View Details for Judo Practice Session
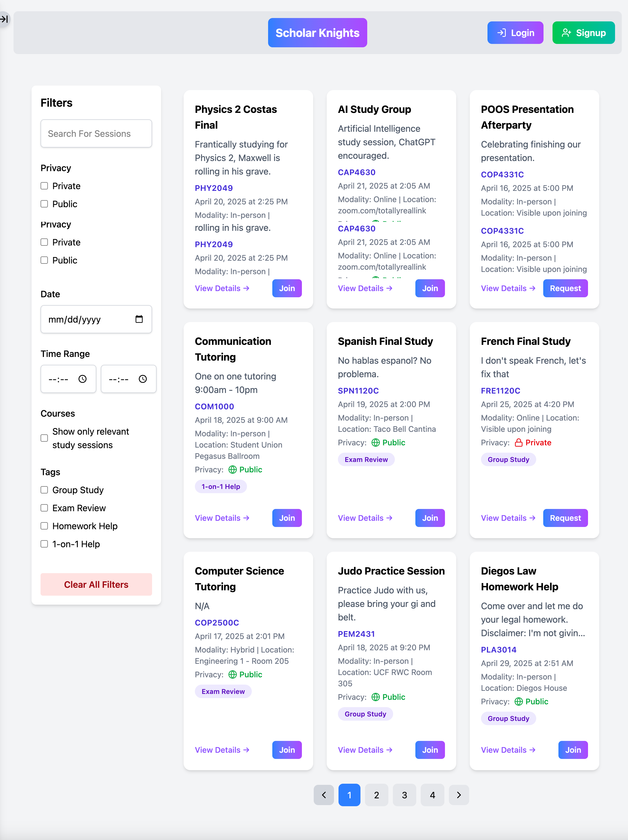Viewport: 628px width, 840px height. tap(365, 750)
